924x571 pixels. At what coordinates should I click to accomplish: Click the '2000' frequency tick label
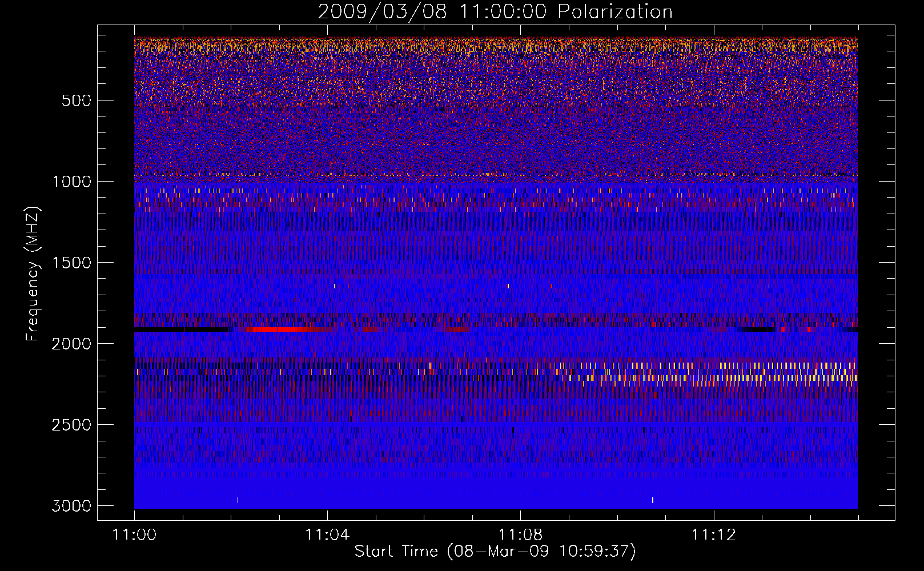coord(71,344)
